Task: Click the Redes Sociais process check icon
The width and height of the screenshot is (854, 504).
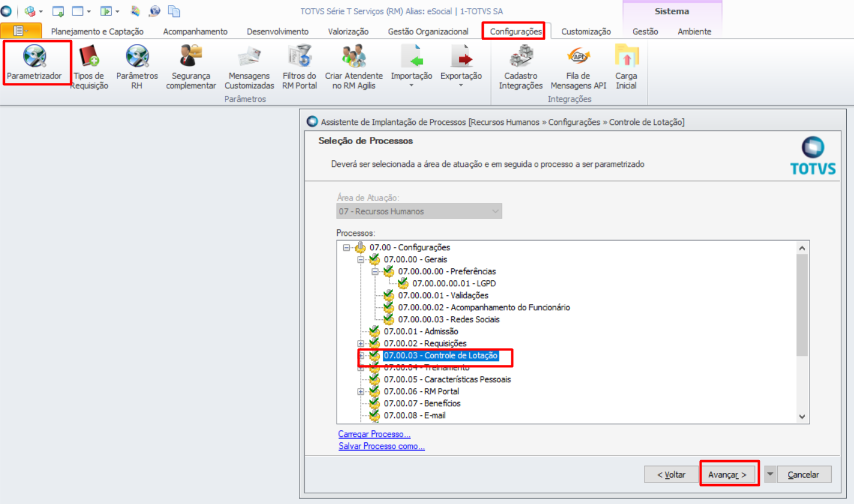Action: (388, 319)
